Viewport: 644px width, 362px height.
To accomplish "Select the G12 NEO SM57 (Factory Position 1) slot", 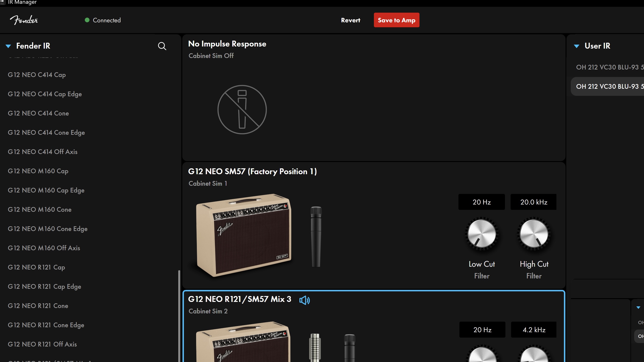I will 374,225.
